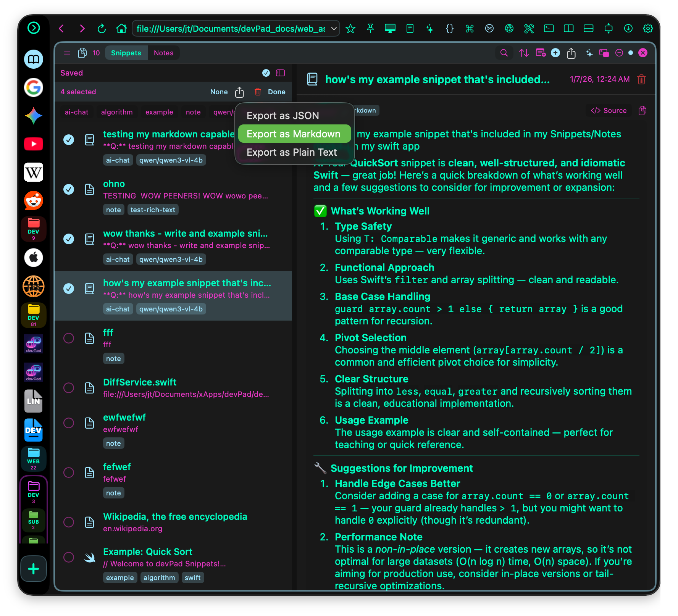Click the Source view button

pos(609,111)
